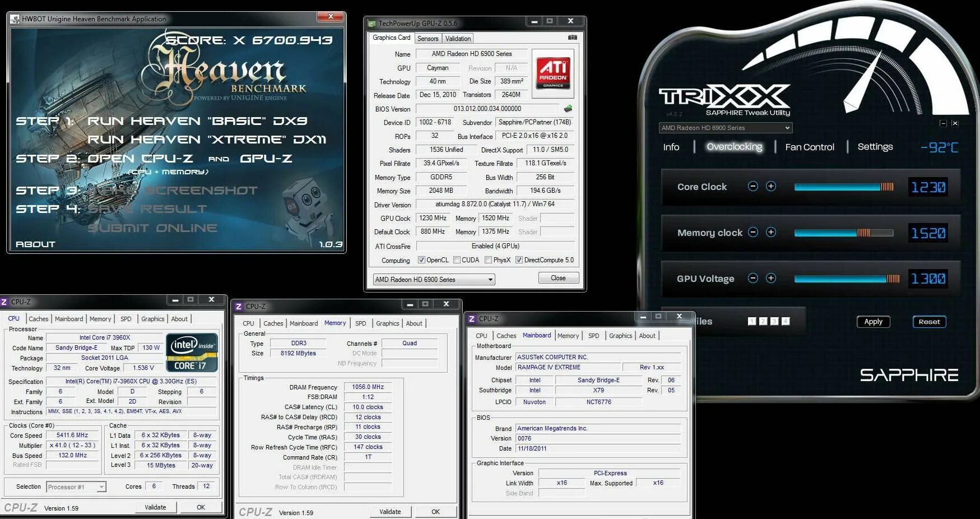Click the ATI Radeon logo in GPU-Z

[x=553, y=73]
